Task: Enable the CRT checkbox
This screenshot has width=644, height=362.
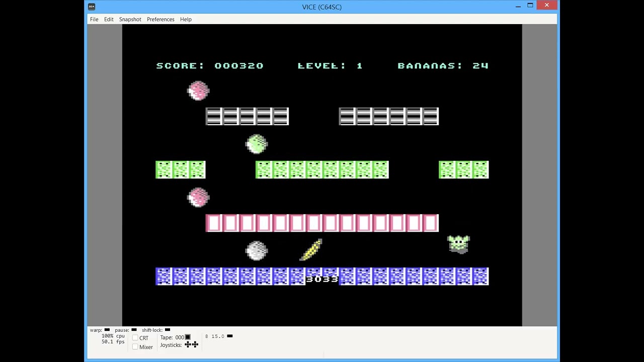Action: coord(135,338)
